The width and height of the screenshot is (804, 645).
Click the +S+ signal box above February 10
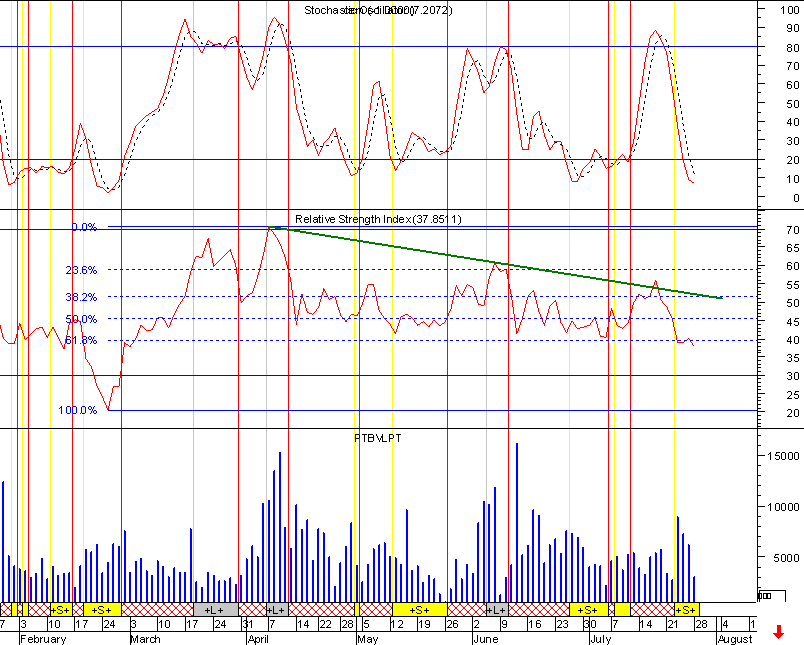61,610
